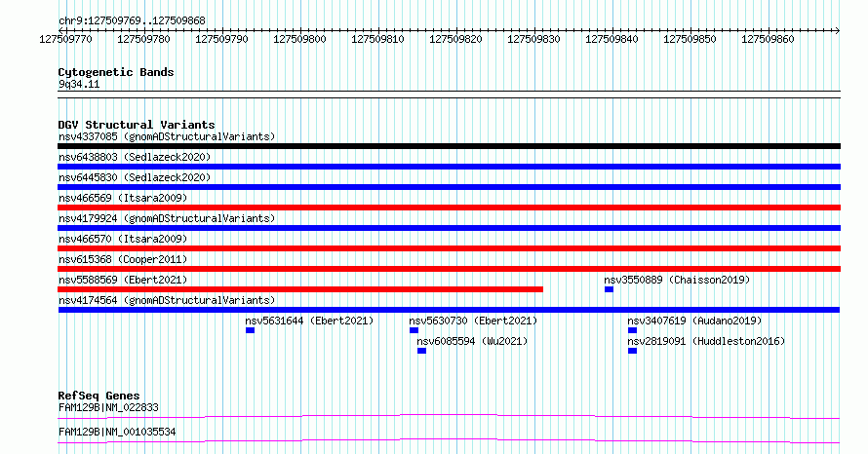Click the 9q34.11 band label
Viewport: 868px width, 454px height.
pos(79,84)
